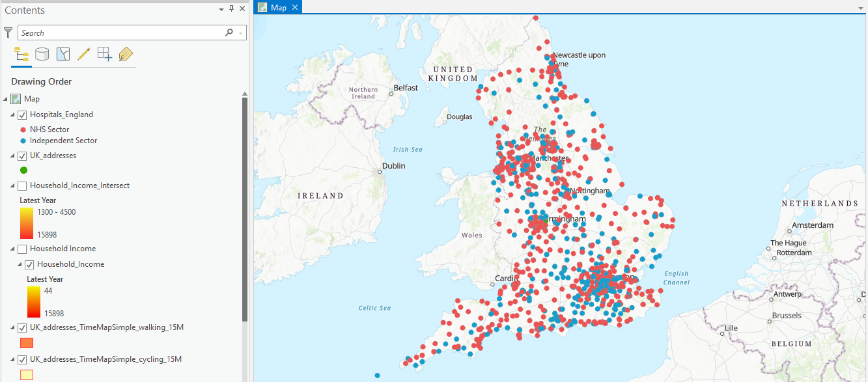Click the map icon on Map tab

pyautogui.click(x=262, y=7)
